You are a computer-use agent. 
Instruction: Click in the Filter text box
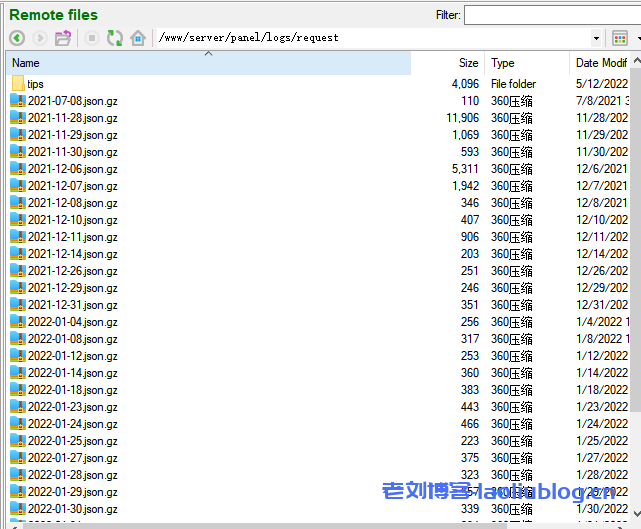[x=552, y=15]
